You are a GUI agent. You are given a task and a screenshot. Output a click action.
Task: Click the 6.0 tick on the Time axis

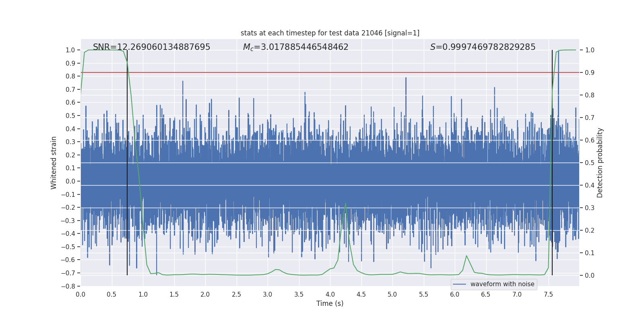pos(455,295)
